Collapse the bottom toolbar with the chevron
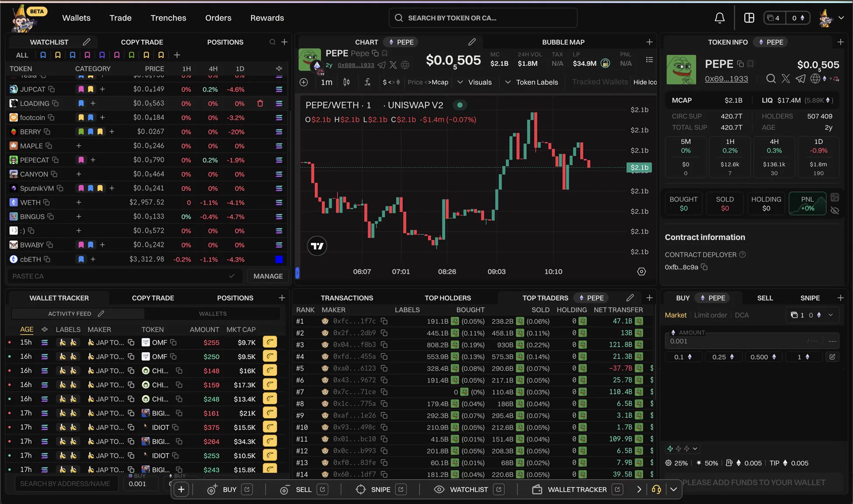 pos(673,490)
